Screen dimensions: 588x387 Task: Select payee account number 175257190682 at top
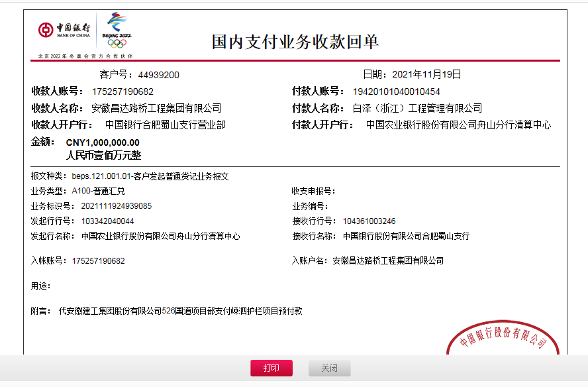[x=122, y=91]
